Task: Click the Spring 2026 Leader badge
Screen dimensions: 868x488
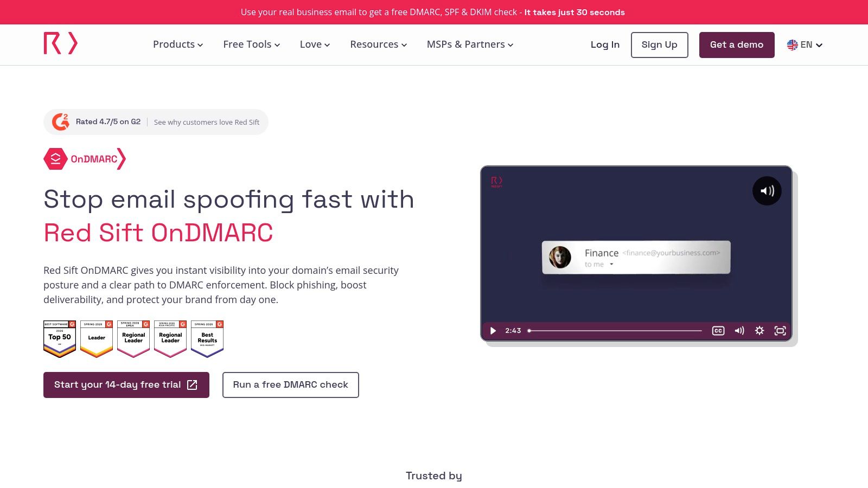Action: point(97,339)
